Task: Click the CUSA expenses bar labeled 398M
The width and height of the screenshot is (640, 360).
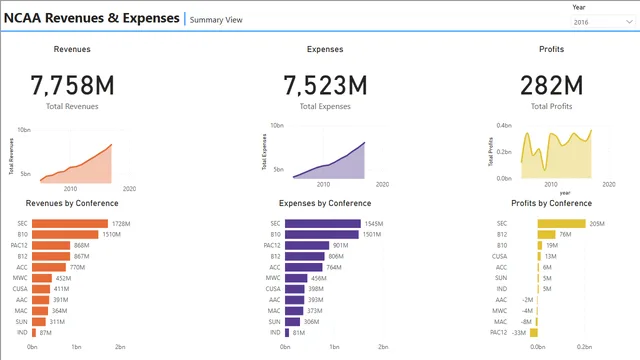Action: coord(295,289)
